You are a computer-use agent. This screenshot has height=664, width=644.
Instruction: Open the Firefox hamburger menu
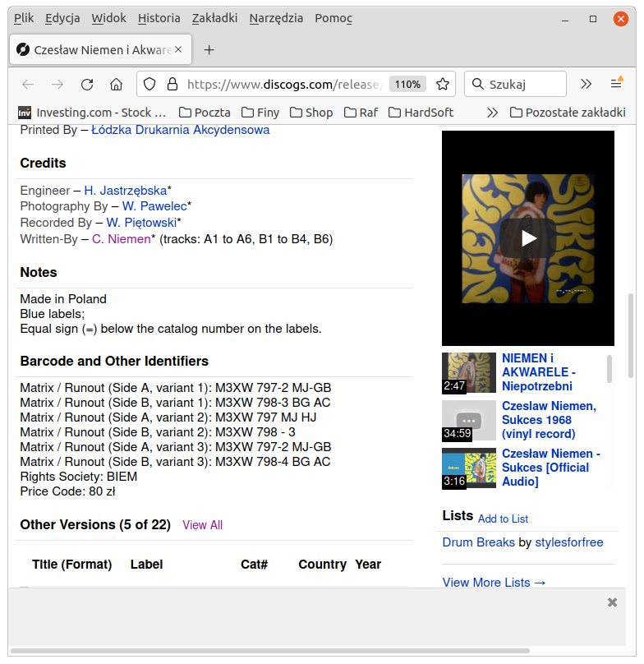coord(616,84)
